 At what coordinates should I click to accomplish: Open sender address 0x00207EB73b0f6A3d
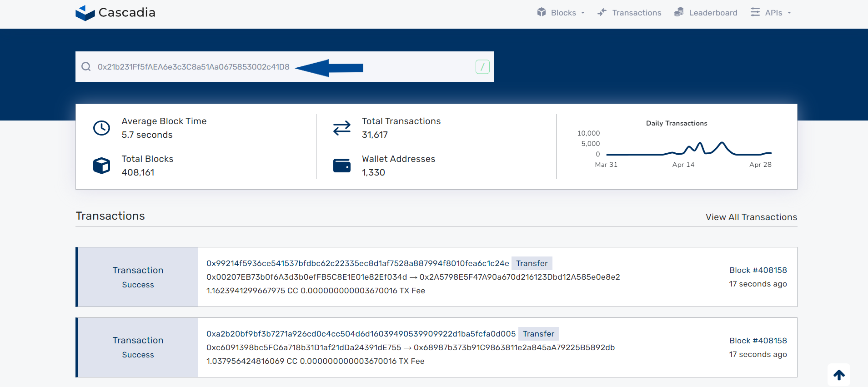pos(306,277)
